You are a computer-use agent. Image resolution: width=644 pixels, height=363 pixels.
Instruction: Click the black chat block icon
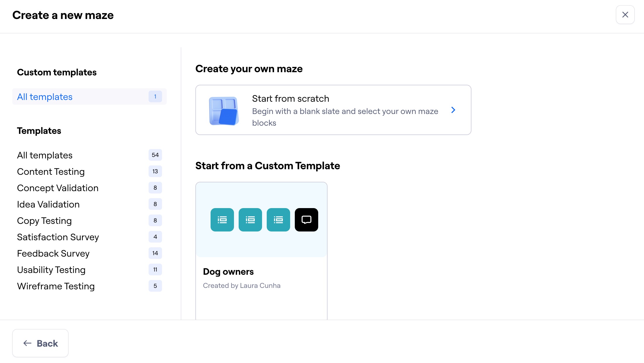(306, 219)
